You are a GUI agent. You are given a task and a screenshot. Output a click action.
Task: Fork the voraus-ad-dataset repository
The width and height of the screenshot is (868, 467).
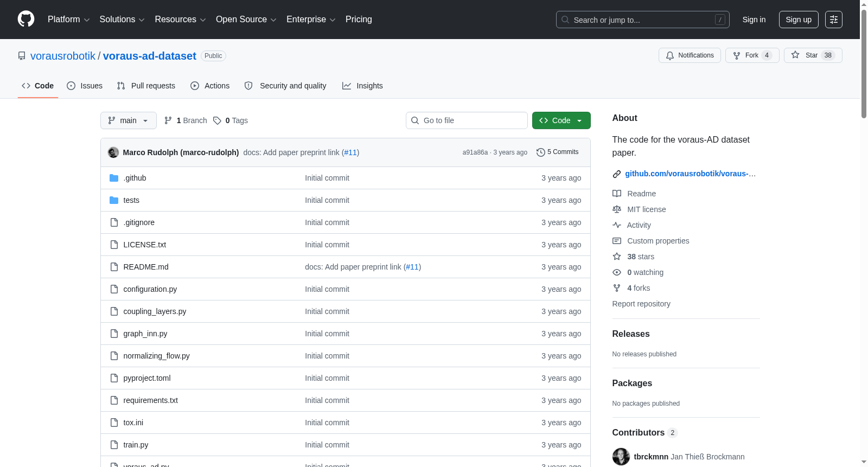(752, 55)
